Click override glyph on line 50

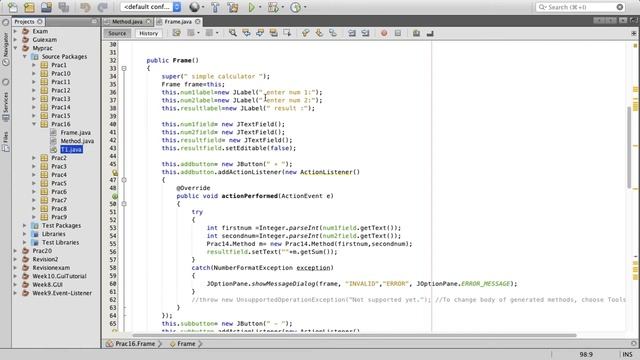115,196
